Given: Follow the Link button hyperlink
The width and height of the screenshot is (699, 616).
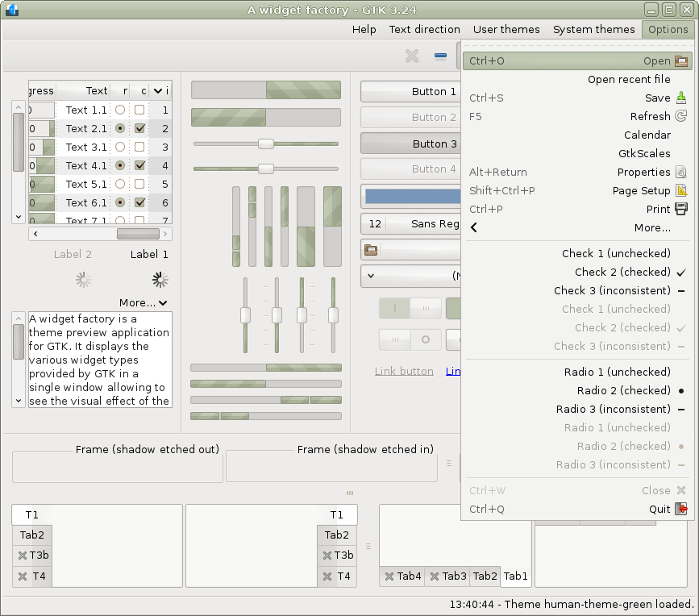Looking at the screenshot, I should point(404,372).
